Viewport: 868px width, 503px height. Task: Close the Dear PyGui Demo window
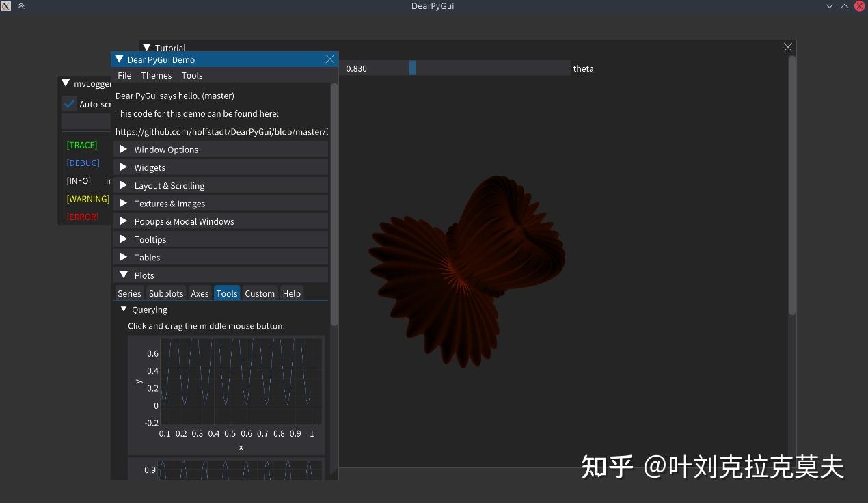pos(330,59)
